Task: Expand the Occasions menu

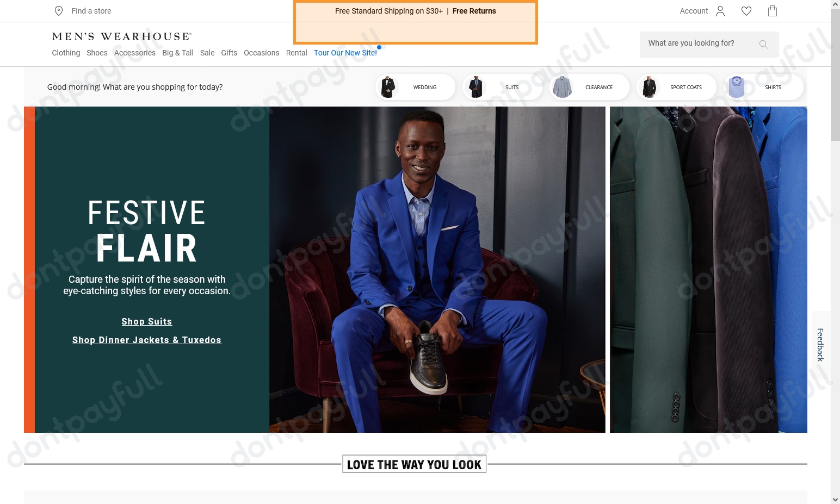Action: pos(261,53)
